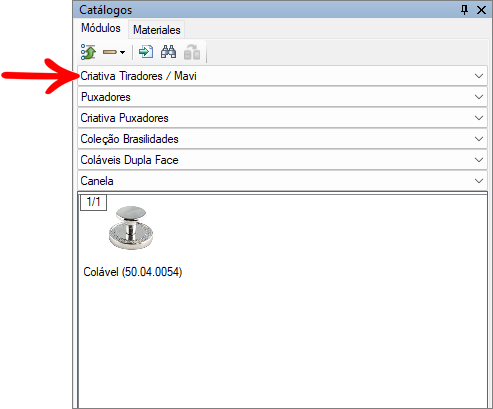Switch to the Materiales tab
The height and width of the screenshot is (409, 493).
point(157,30)
